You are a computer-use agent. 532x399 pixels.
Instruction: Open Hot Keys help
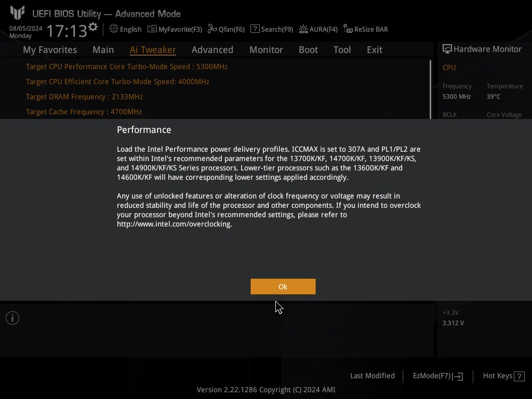pyautogui.click(x=498, y=376)
